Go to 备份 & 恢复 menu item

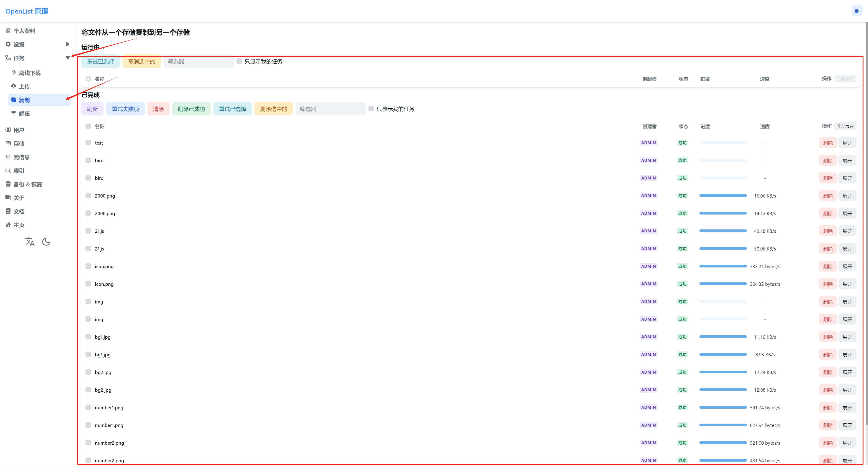(x=38, y=184)
